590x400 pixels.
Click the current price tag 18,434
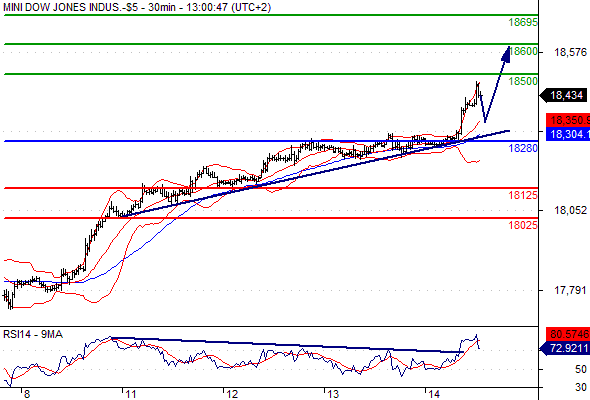click(x=564, y=95)
